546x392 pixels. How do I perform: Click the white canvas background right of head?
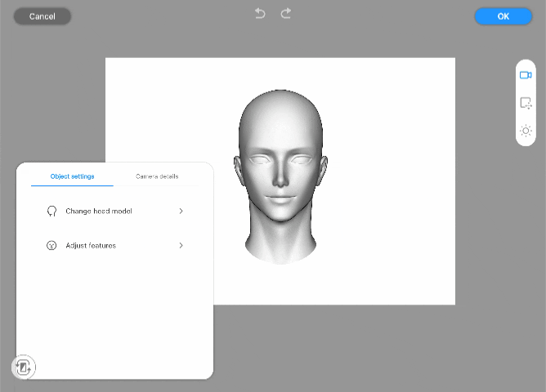tap(392, 180)
